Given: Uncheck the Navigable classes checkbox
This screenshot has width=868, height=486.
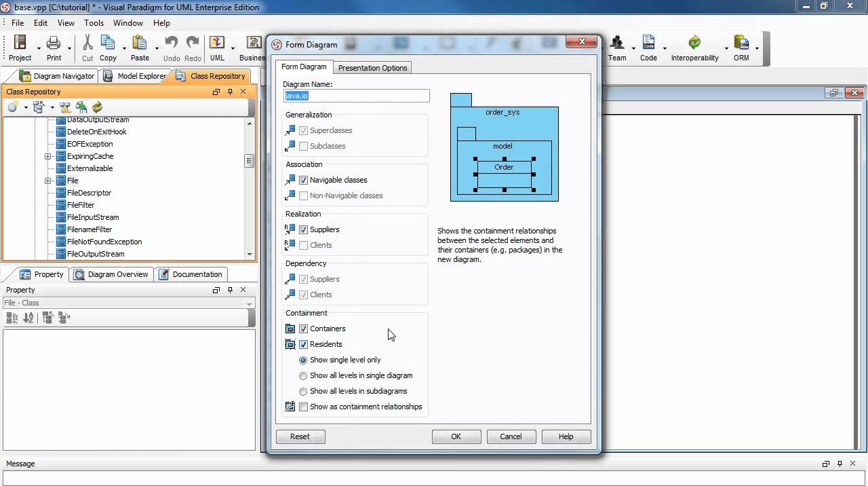Looking at the screenshot, I should pos(303,180).
